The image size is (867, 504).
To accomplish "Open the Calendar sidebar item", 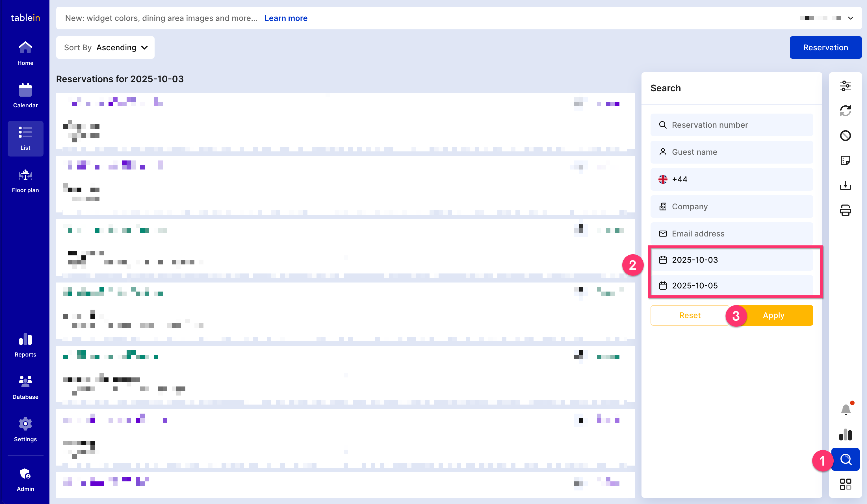I will [25, 96].
